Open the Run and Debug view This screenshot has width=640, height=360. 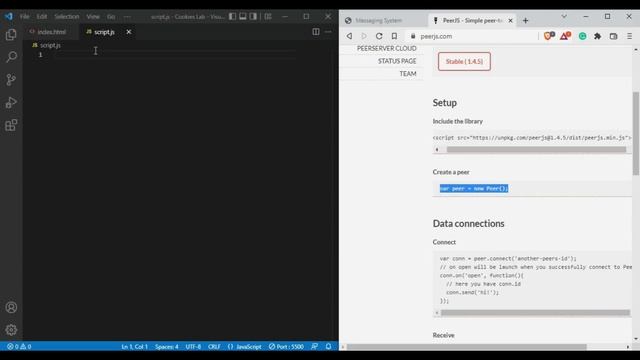tap(11, 102)
